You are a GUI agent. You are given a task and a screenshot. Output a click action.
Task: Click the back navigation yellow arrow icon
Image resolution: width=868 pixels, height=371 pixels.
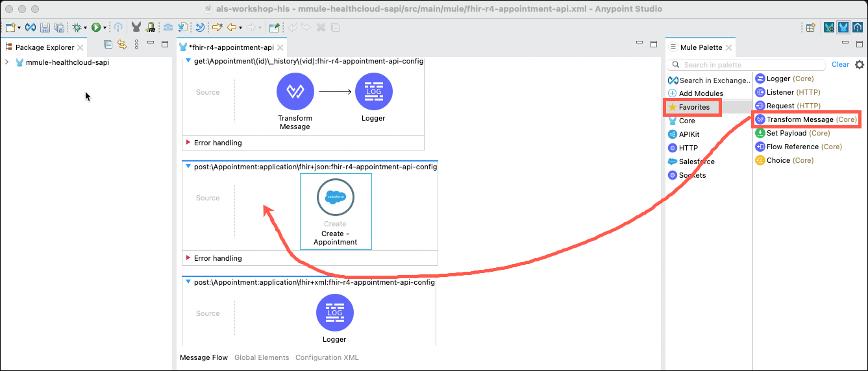pos(232,27)
